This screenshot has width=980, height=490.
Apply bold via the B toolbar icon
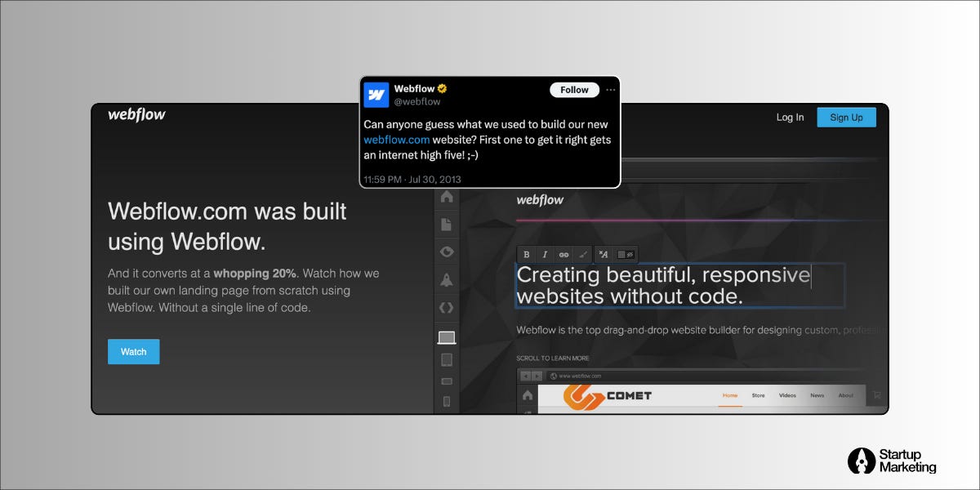(x=526, y=255)
